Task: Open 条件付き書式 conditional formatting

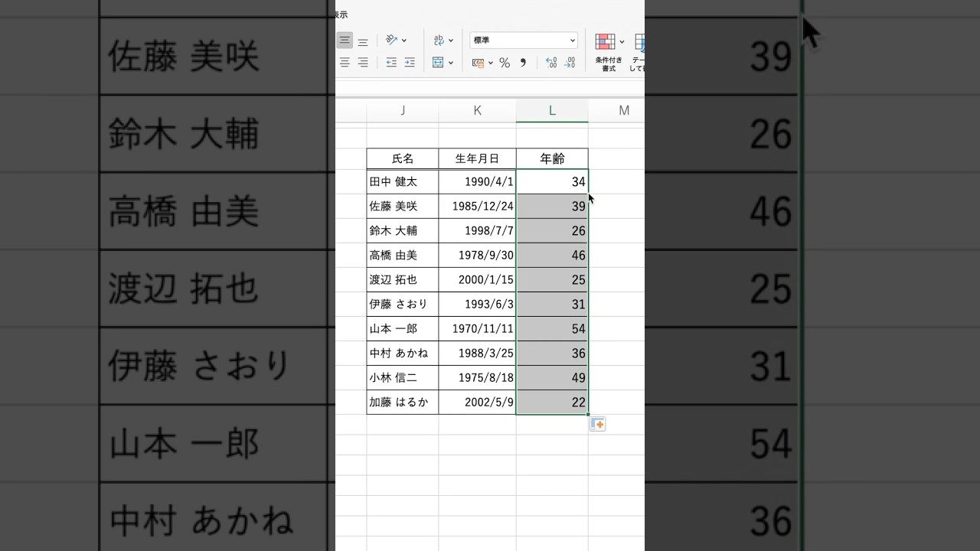Action: coord(609,52)
